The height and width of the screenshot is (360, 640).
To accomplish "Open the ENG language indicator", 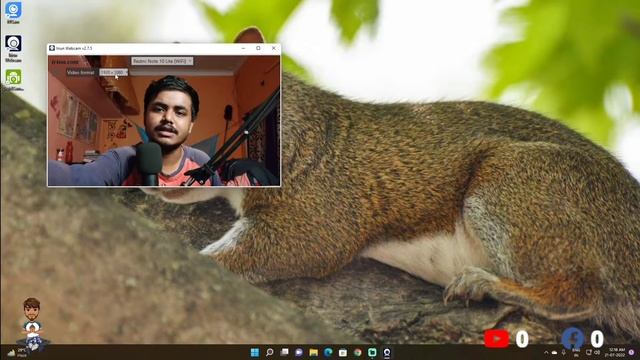I will [576, 353].
